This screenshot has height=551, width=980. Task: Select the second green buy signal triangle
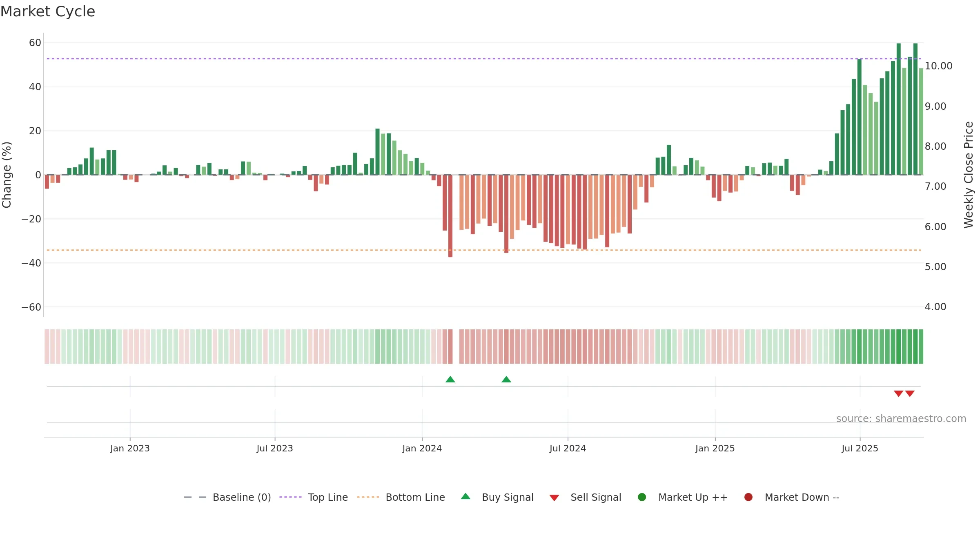[506, 379]
